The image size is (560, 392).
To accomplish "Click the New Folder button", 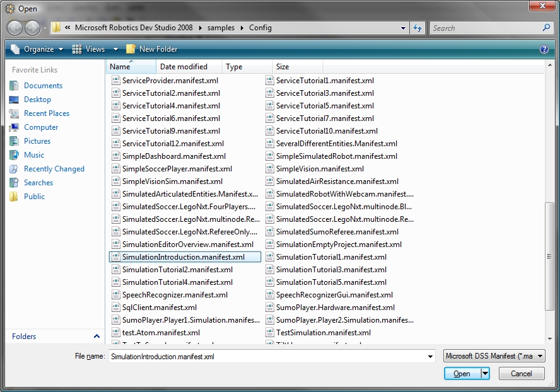I will (152, 49).
